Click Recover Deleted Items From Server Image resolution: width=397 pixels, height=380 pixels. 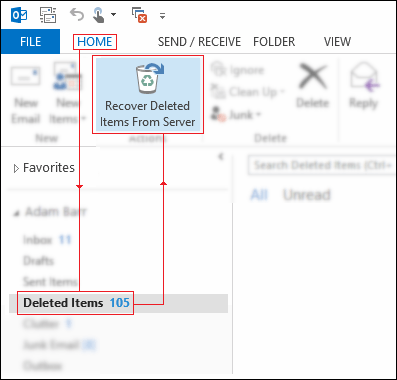tap(148, 95)
